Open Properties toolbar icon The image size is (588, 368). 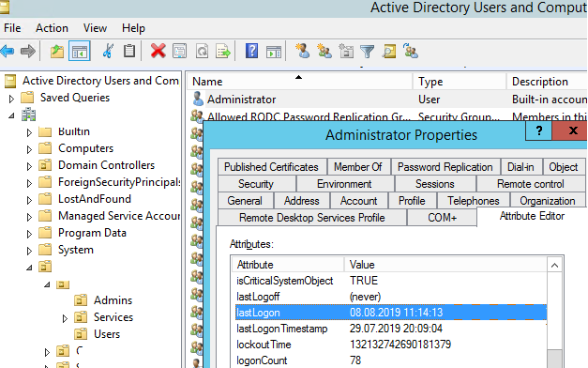tap(180, 51)
